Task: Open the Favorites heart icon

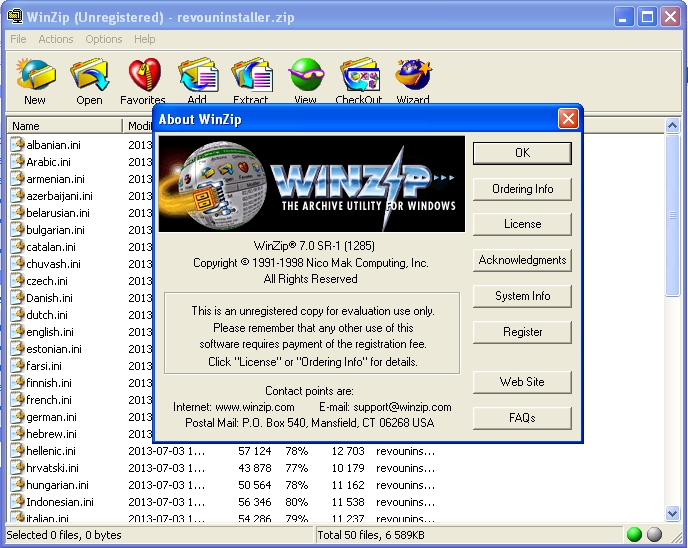Action: click(x=143, y=76)
